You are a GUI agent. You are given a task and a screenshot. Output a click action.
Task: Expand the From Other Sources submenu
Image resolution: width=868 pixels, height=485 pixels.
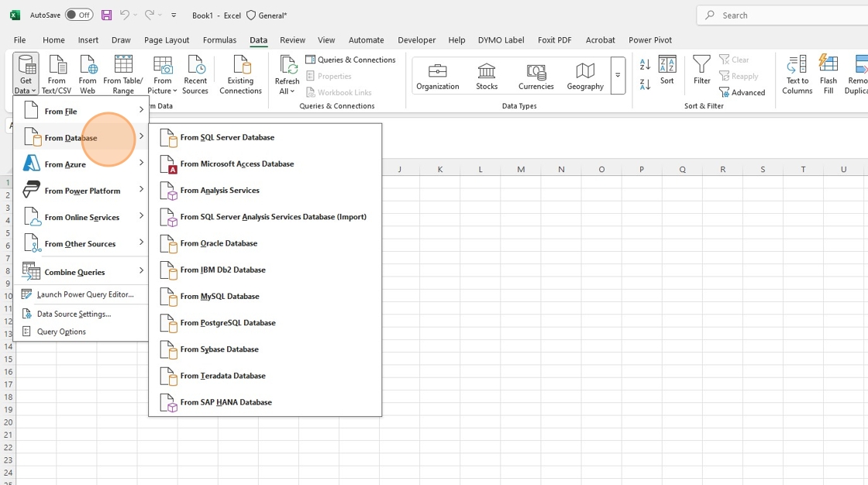81,243
